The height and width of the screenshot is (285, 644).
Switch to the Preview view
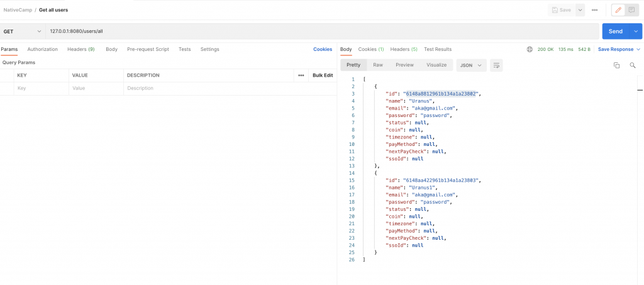404,65
